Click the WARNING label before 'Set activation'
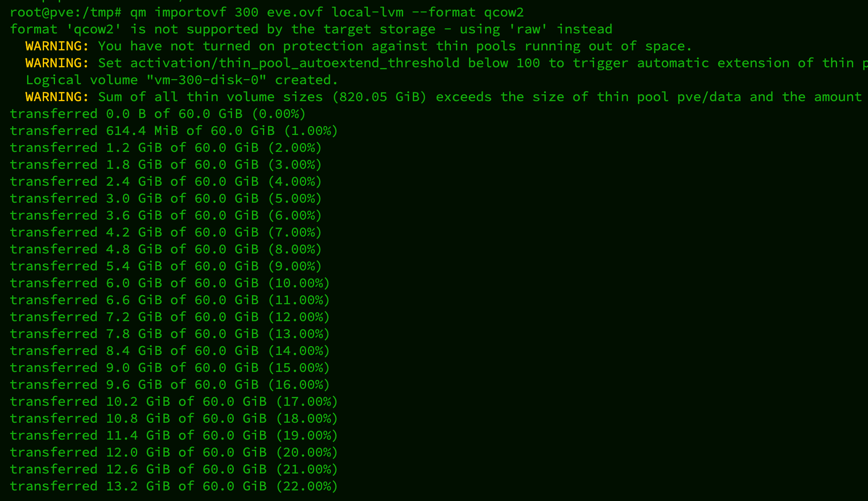 pyautogui.click(x=57, y=63)
